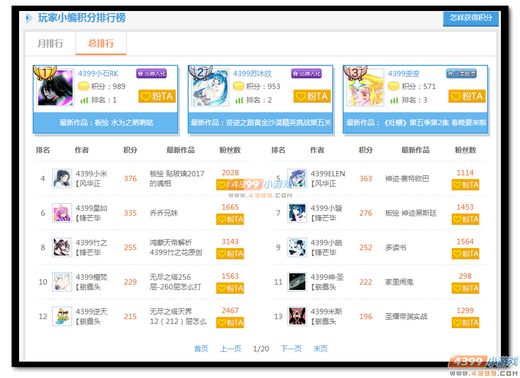Click green bar chart icon beside 排名:2
This screenshot has height=378, width=520.
tap(239, 100)
